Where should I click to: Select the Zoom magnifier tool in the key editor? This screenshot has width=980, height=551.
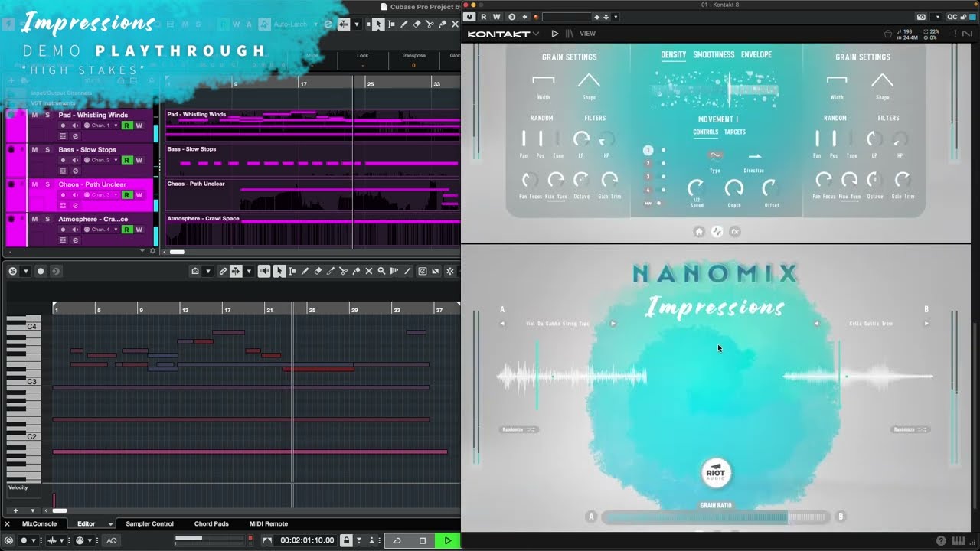(381, 271)
